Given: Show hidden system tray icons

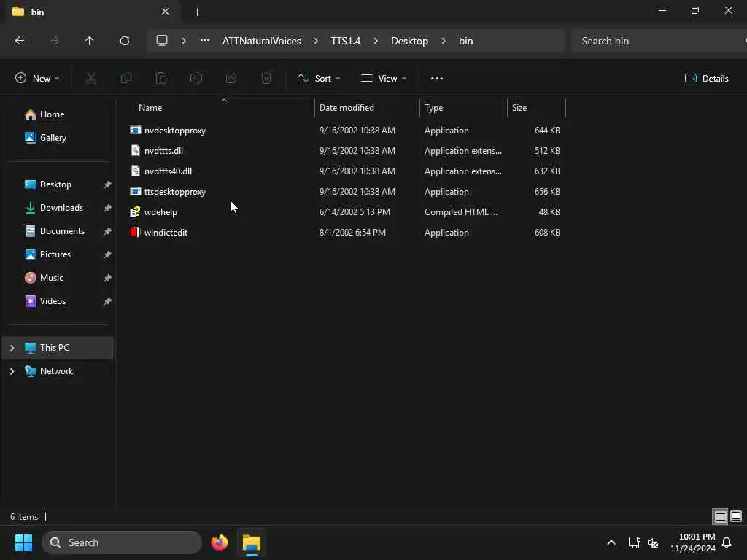Looking at the screenshot, I should pos(611,542).
